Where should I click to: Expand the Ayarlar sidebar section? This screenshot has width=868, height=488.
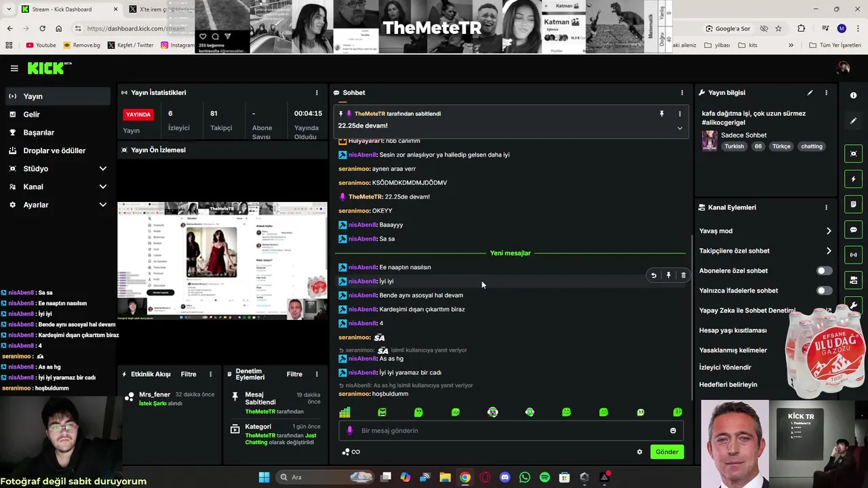point(103,205)
